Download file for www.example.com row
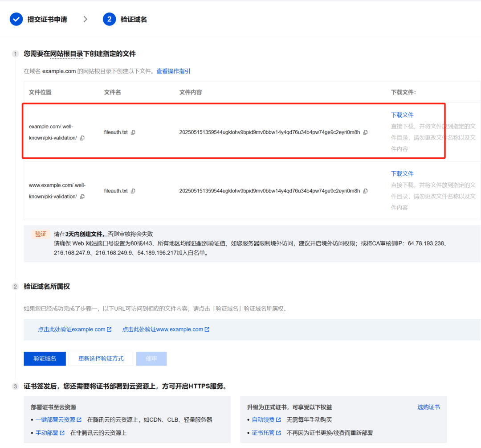 402,173
